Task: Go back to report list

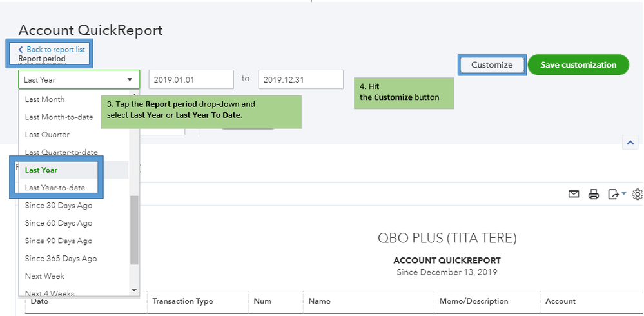Action: (x=52, y=50)
